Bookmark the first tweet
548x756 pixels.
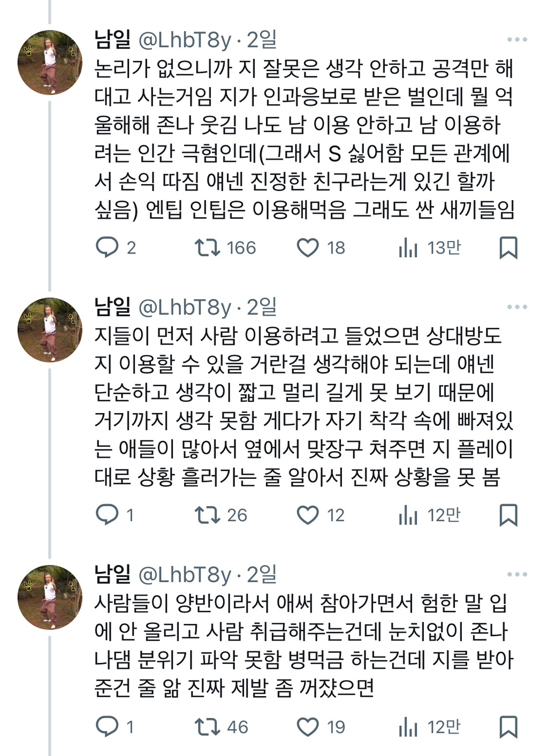[508, 248]
